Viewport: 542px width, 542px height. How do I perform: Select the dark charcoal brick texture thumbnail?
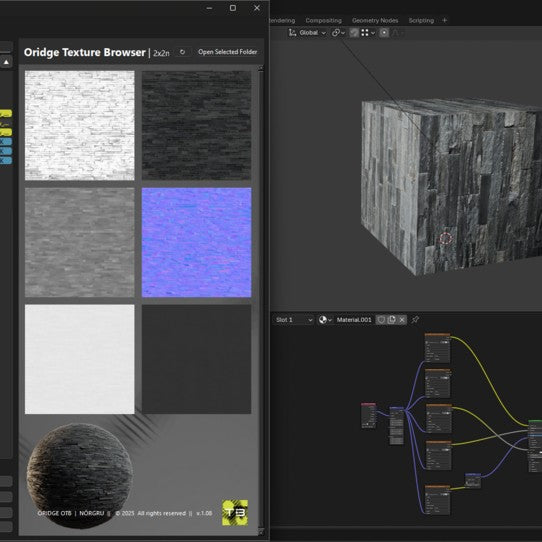click(x=196, y=125)
